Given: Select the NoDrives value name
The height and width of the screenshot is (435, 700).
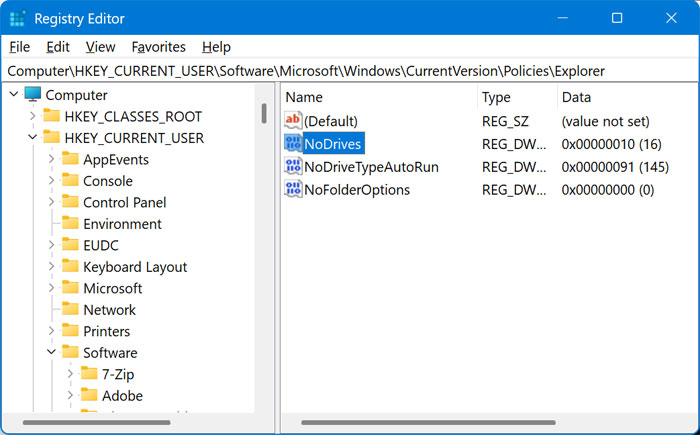Looking at the screenshot, I should [333, 144].
